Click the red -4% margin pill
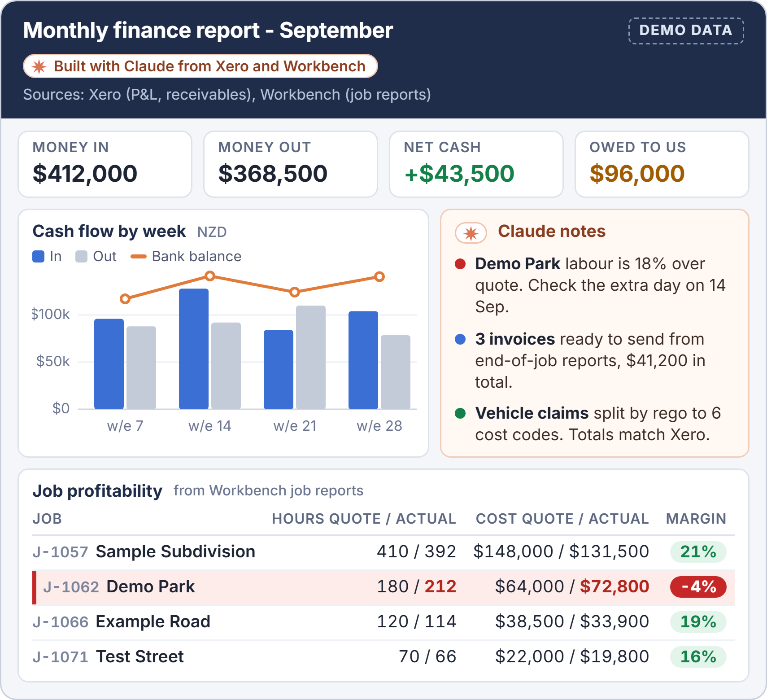Viewport: 767px width, 700px height. (x=698, y=587)
